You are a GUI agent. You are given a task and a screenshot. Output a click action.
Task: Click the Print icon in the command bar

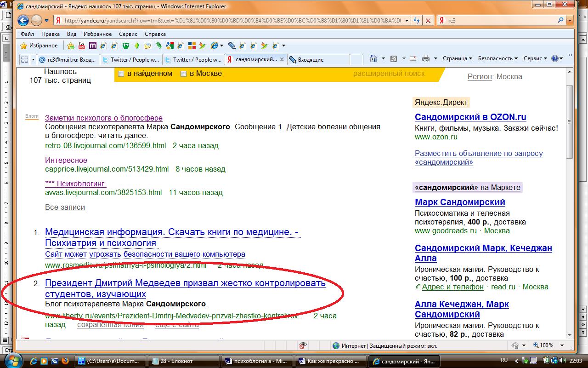pyautogui.click(x=426, y=58)
